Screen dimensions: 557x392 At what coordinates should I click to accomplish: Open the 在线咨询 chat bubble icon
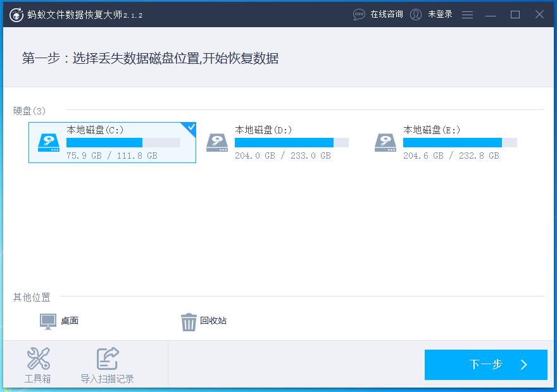click(358, 14)
